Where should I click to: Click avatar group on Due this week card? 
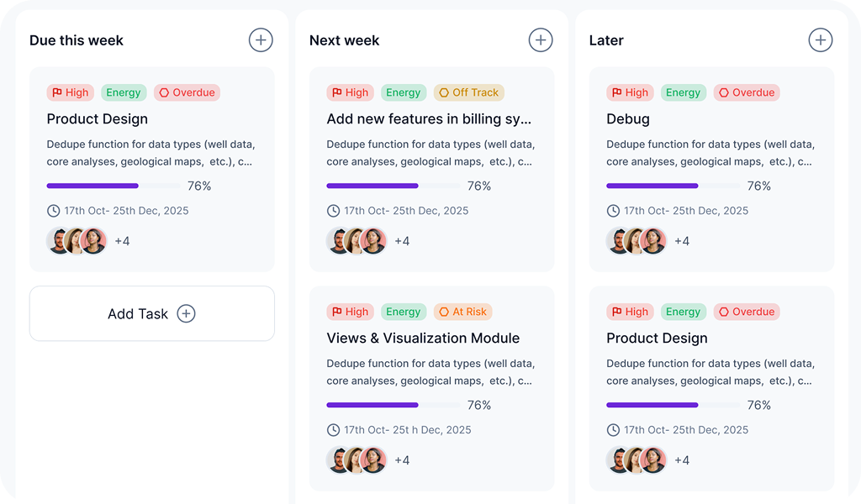click(x=77, y=241)
